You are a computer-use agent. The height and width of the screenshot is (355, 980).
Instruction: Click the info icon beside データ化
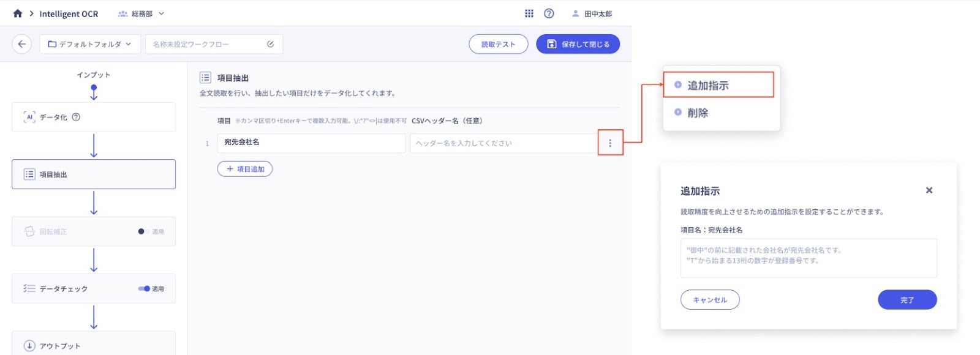[76, 117]
